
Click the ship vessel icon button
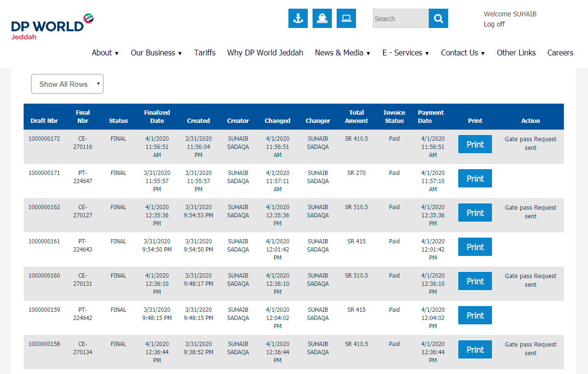pos(322,18)
